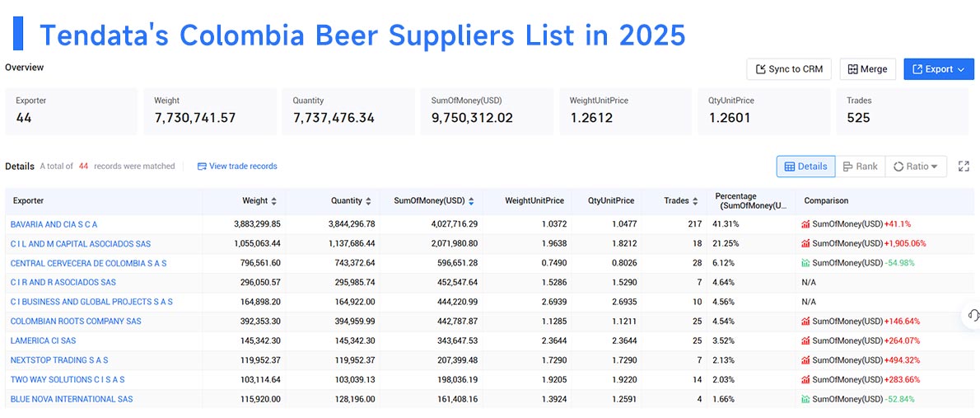Click the Quantity 7,737,476.34 overview card
Viewport: 980px width, 418px height.
[348, 111]
